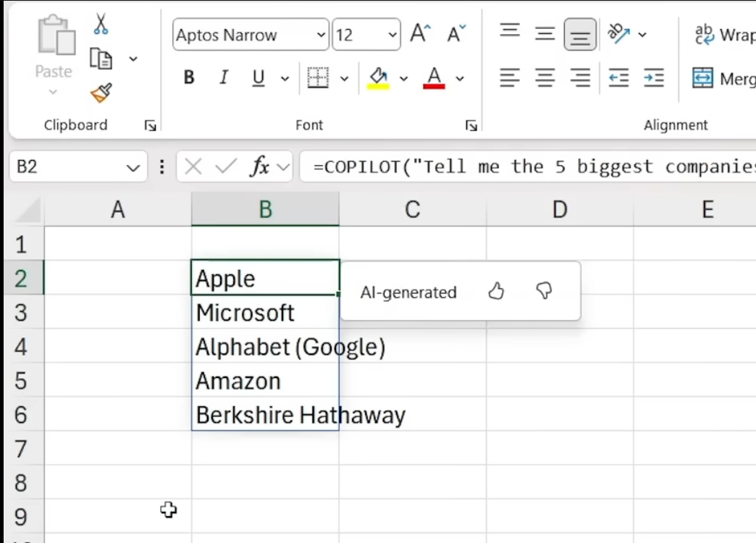The width and height of the screenshot is (756, 543).
Task: Select cell containing Amazon
Action: (x=265, y=380)
